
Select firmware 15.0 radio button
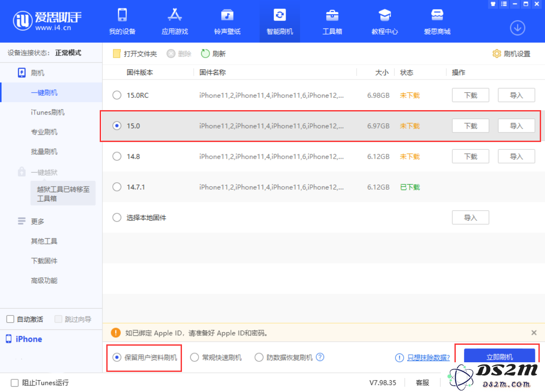click(117, 125)
